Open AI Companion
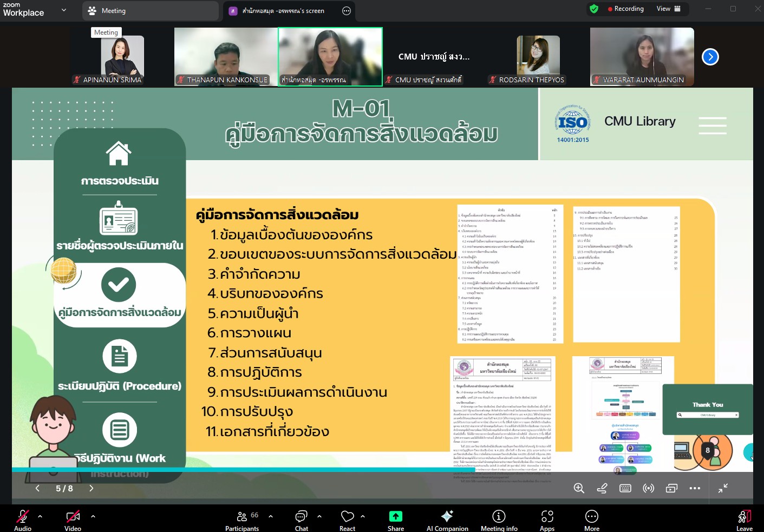The width and height of the screenshot is (764, 532). [447, 517]
